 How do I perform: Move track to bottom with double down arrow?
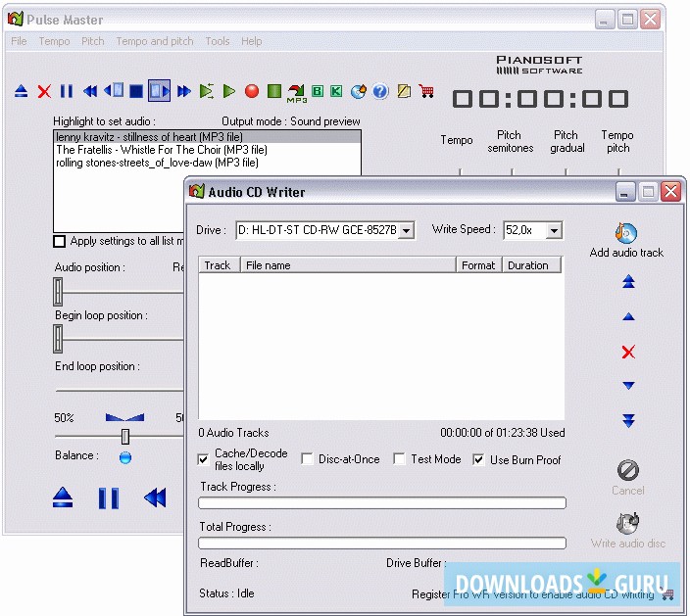629,420
